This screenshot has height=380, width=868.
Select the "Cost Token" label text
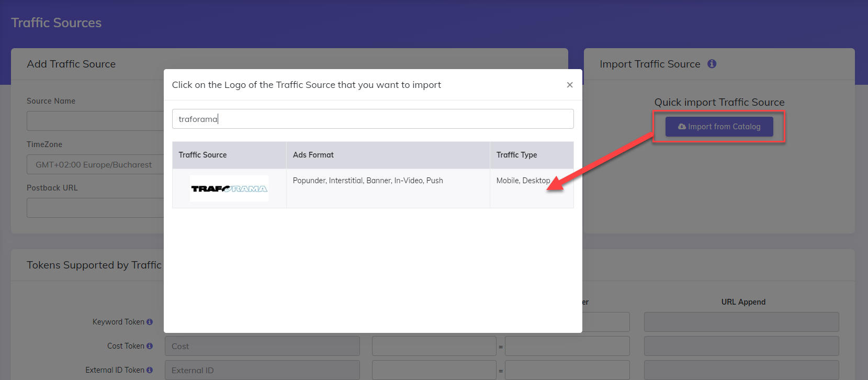pyautogui.click(x=126, y=346)
